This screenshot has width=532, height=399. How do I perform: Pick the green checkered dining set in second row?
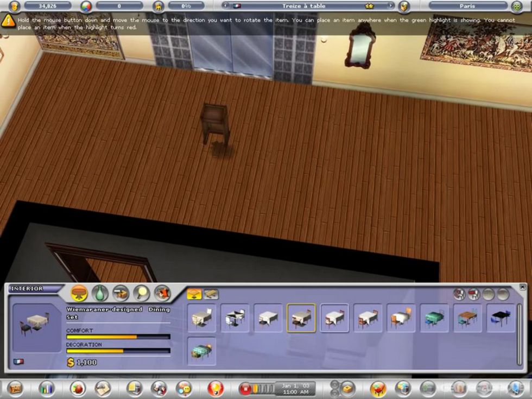pyautogui.click(x=201, y=351)
